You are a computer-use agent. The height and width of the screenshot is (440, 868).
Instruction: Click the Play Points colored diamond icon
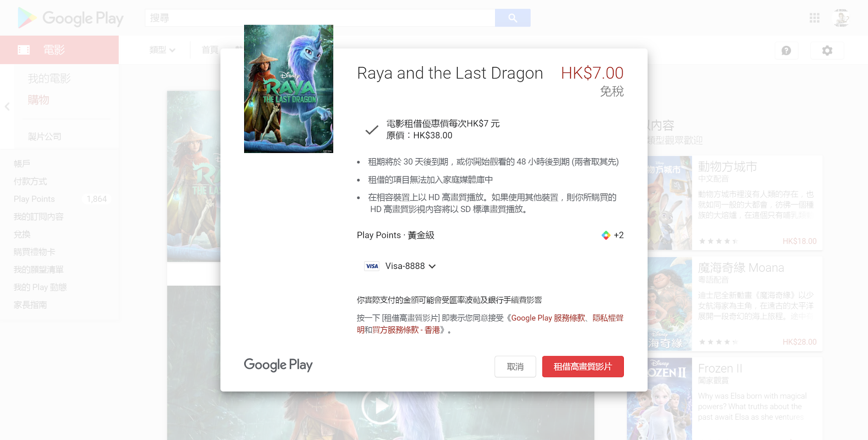(606, 235)
